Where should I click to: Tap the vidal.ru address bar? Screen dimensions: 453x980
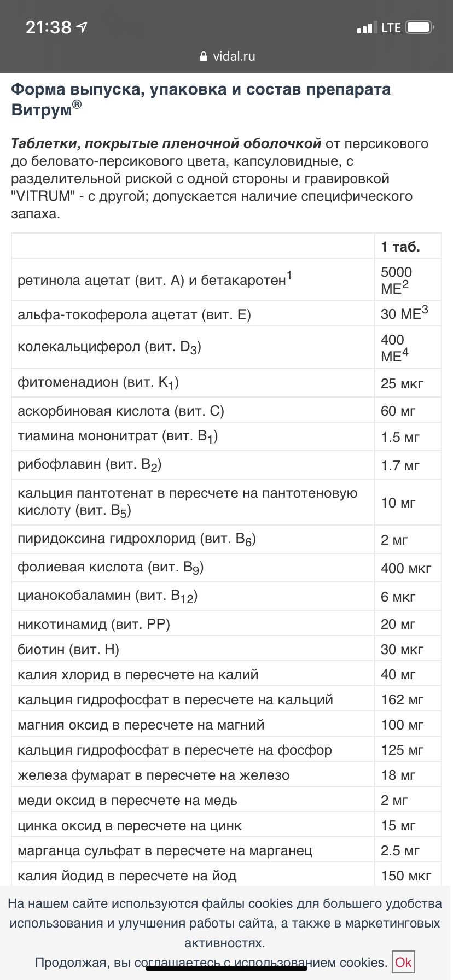tap(227, 56)
